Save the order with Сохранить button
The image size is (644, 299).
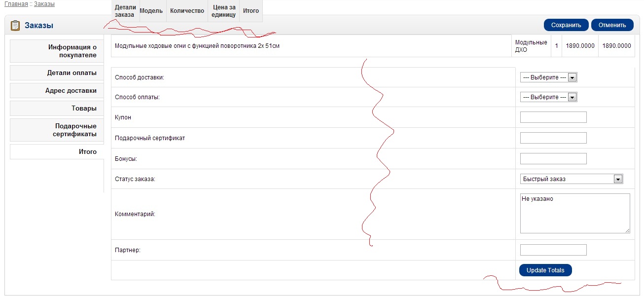click(566, 25)
